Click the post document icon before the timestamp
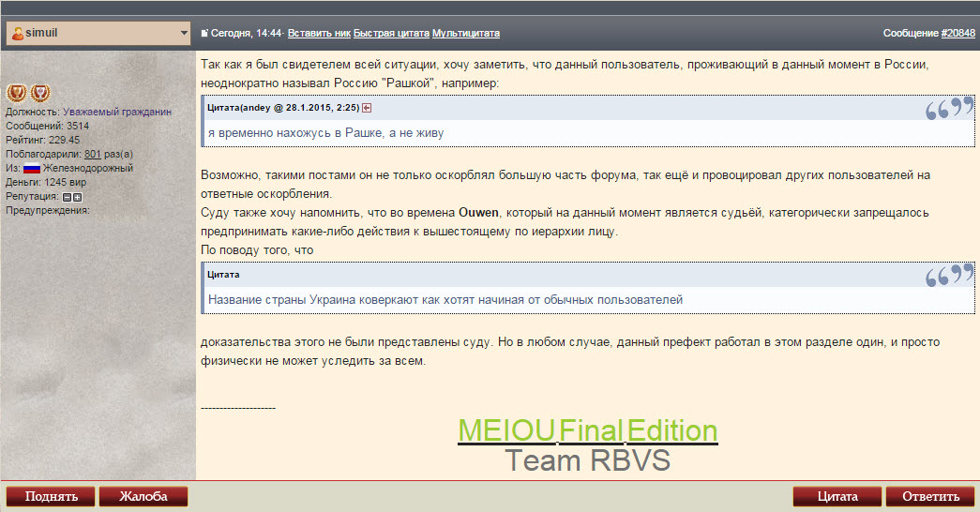The width and height of the screenshot is (980, 512). pos(204,33)
